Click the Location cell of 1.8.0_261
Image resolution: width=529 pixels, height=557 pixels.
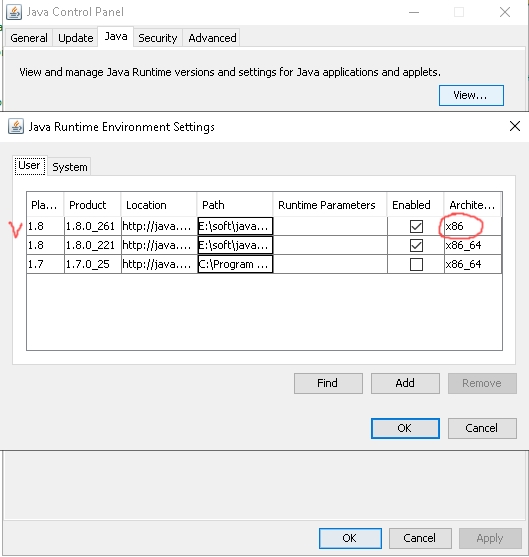(159, 226)
